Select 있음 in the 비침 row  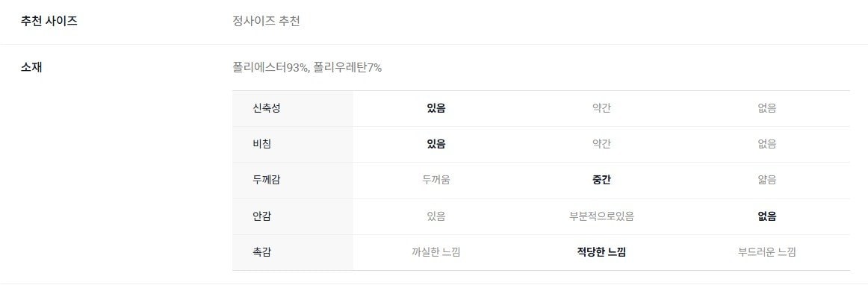click(x=435, y=145)
